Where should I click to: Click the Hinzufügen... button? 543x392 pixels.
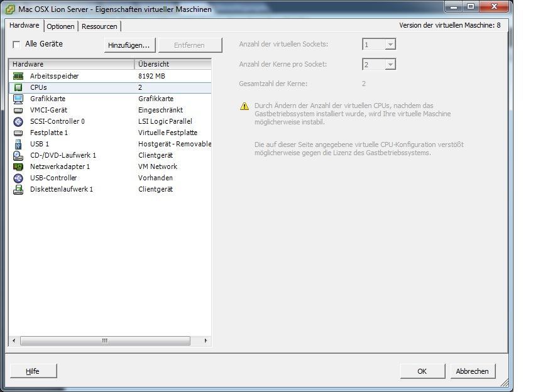[129, 45]
